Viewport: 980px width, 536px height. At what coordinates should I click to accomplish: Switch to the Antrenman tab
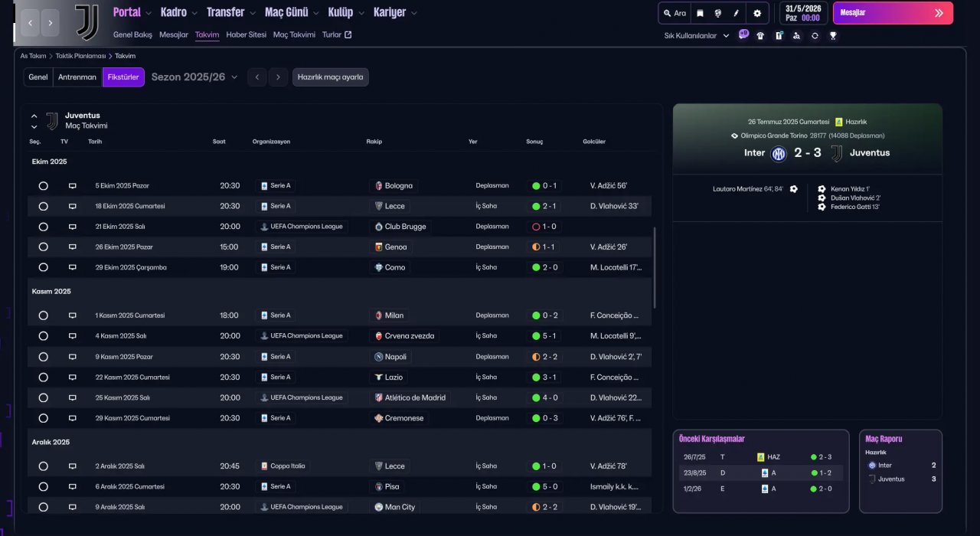(77, 77)
